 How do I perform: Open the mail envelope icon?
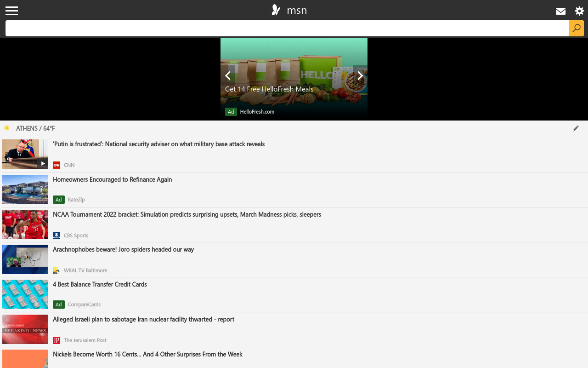[x=560, y=11]
